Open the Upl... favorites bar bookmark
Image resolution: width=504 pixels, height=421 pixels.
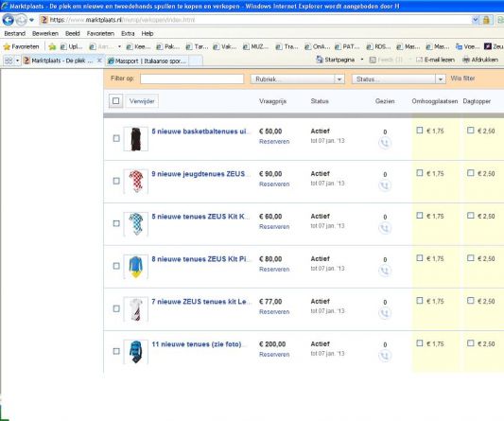pos(72,46)
